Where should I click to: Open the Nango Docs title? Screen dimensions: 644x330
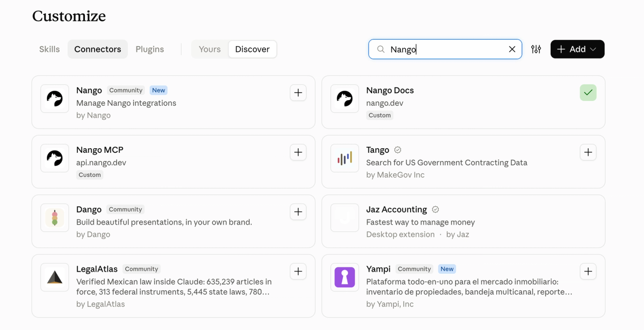point(390,90)
